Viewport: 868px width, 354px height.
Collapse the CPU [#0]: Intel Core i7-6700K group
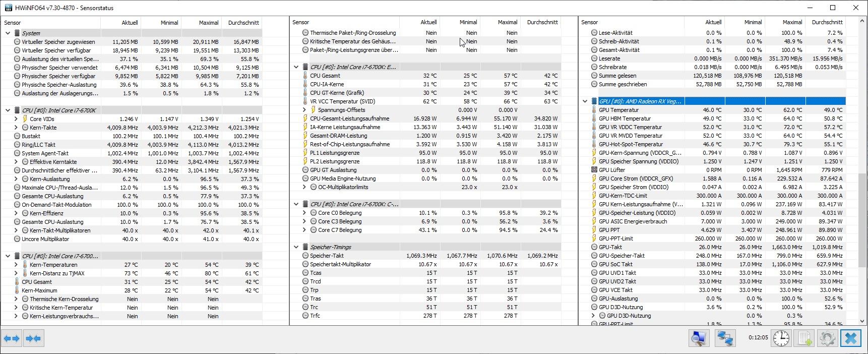coord(8,110)
